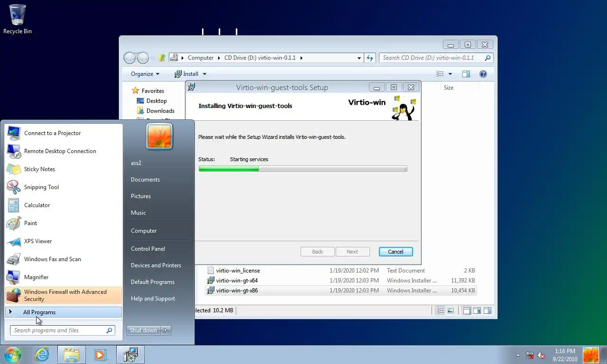Click refresh button beside address bar
Viewport: 607px width, 364px height.
pyautogui.click(x=370, y=58)
